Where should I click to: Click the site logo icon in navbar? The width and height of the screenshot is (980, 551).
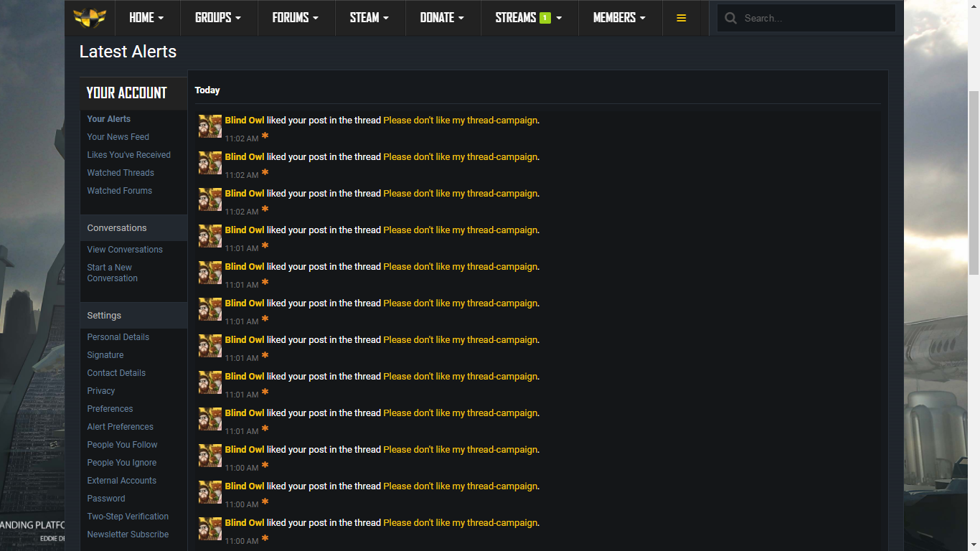pos(90,18)
